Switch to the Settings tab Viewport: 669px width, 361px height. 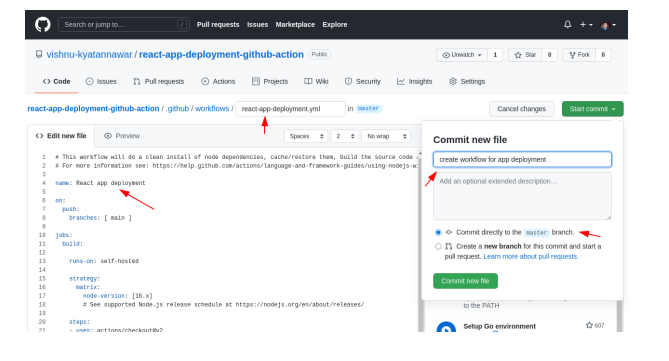(x=467, y=82)
